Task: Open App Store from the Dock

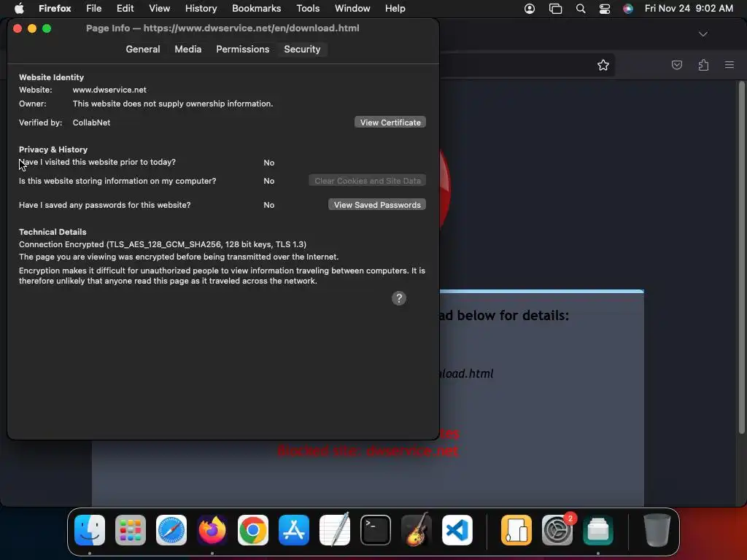Action: coord(294,530)
